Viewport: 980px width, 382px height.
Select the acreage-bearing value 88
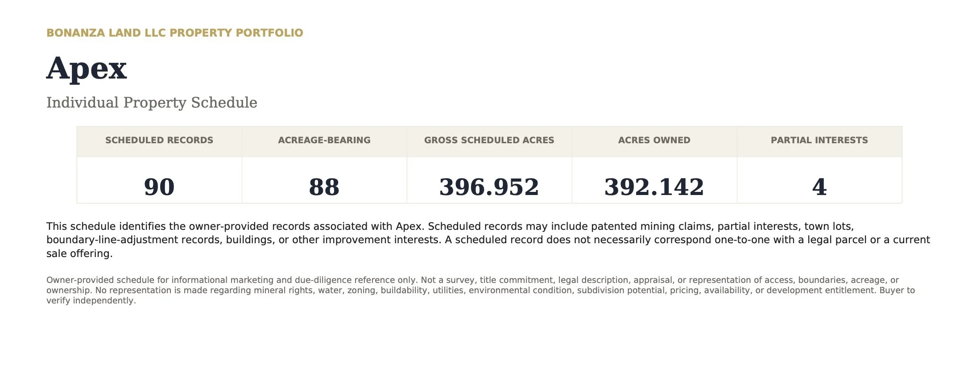(x=324, y=187)
